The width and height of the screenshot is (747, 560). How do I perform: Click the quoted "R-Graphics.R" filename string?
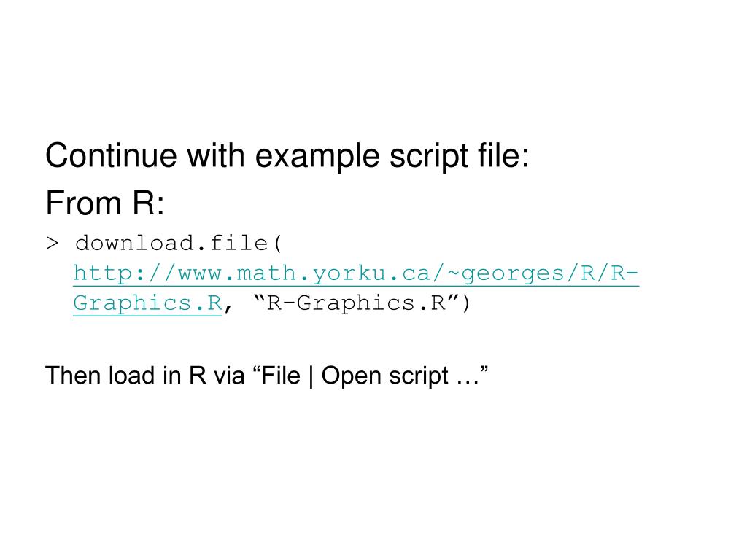click(356, 303)
